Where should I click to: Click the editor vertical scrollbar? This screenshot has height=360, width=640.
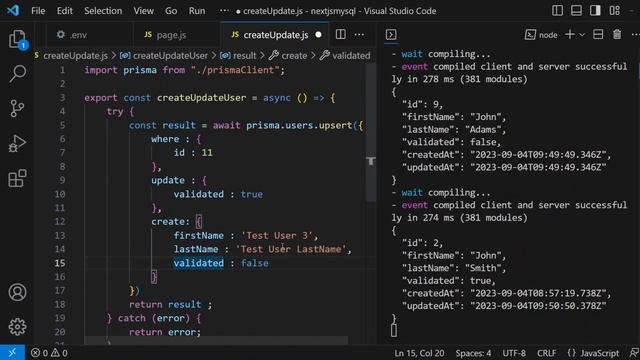point(371,133)
